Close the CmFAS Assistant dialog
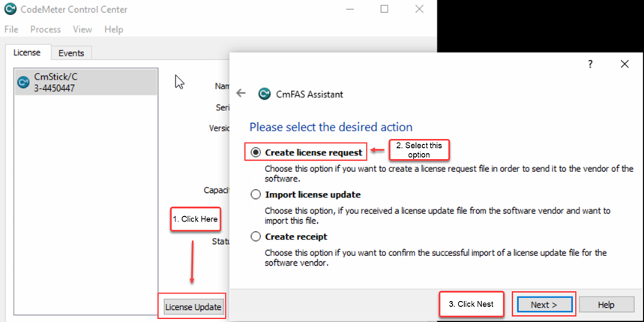This screenshot has width=644, height=322. pos(625,64)
